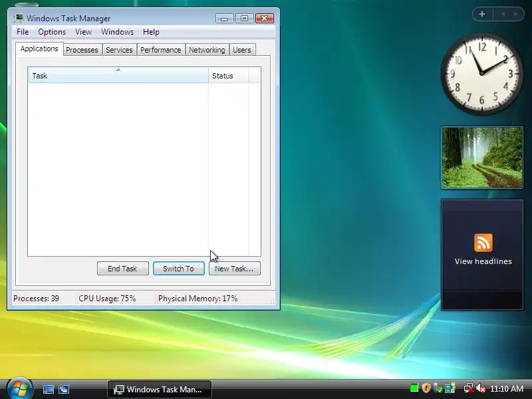The width and height of the screenshot is (532, 399).
Task: Click CPU Usage: 75% in status bar
Action: 107,299
